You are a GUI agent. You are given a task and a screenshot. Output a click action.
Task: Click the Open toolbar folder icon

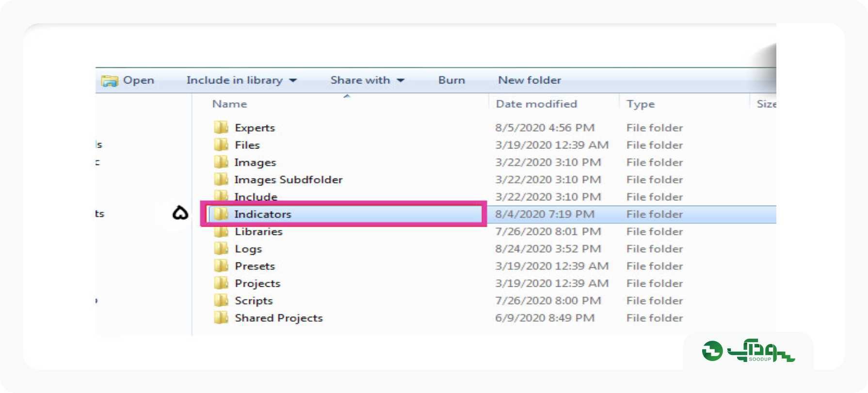[x=110, y=81]
